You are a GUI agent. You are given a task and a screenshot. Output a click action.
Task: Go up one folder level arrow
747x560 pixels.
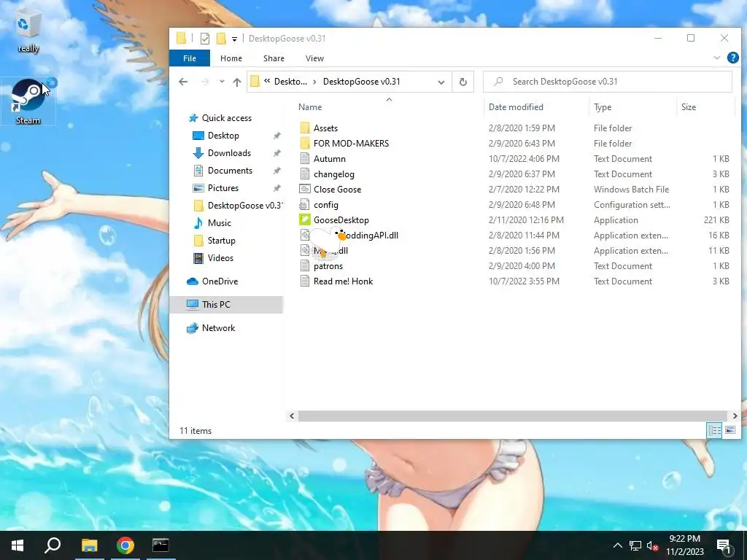point(237,82)
